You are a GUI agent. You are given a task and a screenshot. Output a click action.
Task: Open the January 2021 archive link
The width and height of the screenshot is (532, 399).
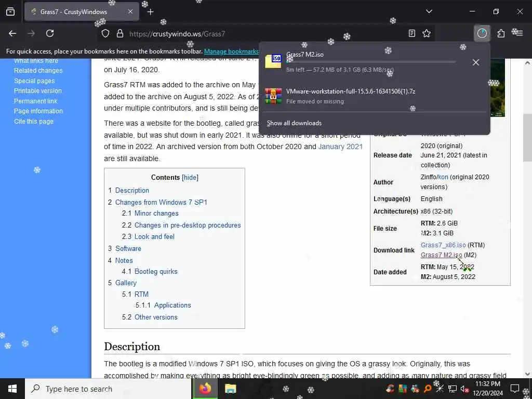click(340, 147)
